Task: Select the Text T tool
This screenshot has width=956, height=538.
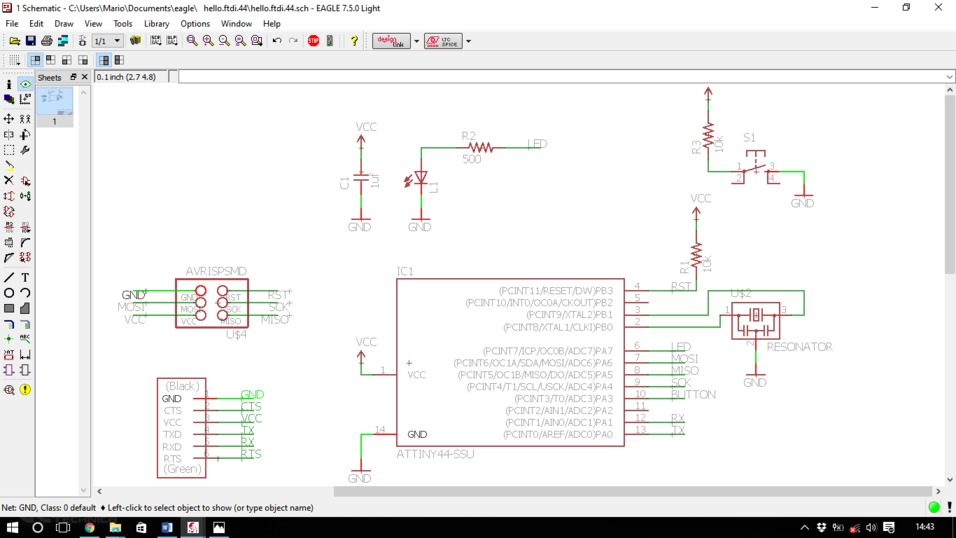Action: click(25, 278)
